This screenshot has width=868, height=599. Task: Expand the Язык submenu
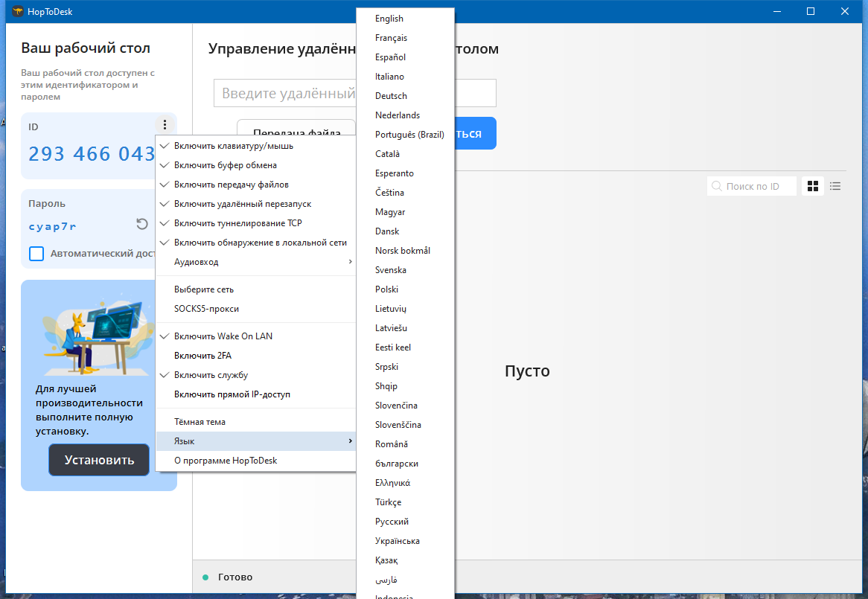[256, 441]
